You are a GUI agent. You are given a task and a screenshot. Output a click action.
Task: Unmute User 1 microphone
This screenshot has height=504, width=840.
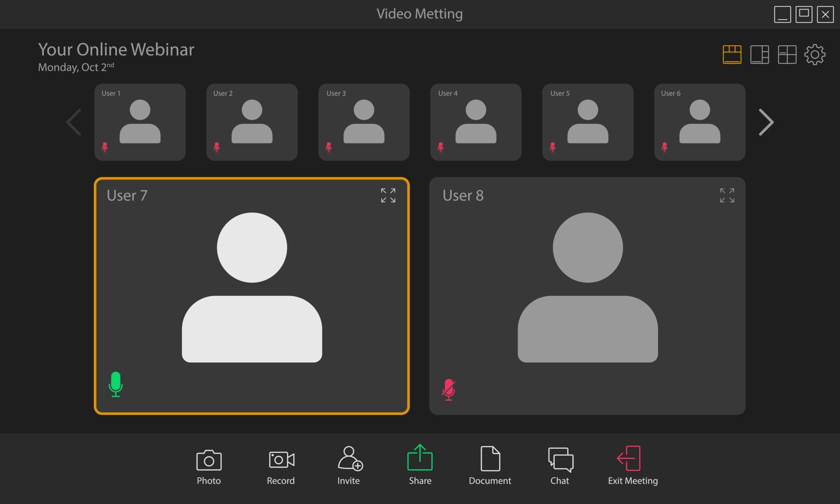click(x=105, y=147)
